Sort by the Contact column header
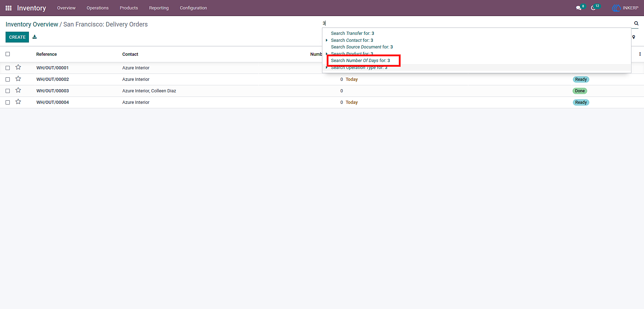Image resolution: width=644 pixels, height=309 pixels. pos(130,54)
